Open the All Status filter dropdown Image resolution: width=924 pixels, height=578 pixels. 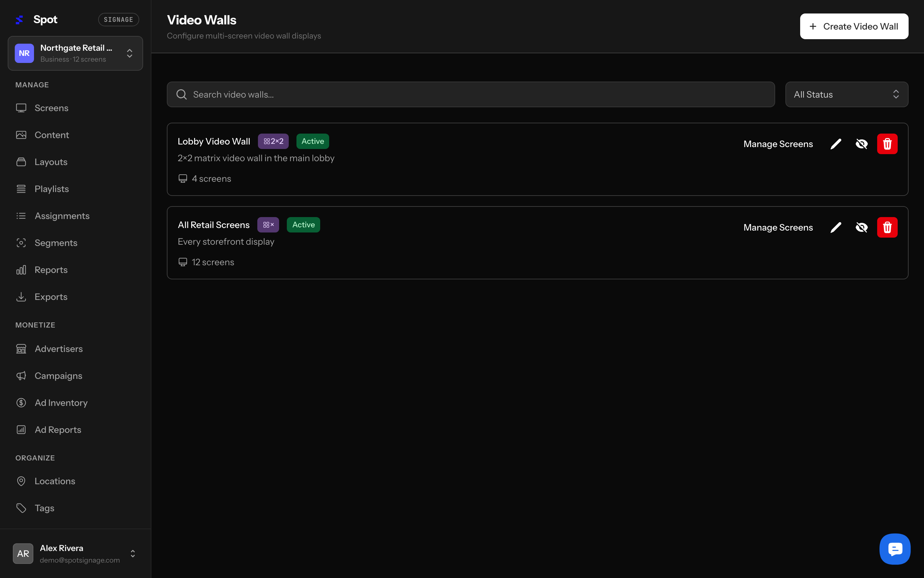tap(846, 94)
